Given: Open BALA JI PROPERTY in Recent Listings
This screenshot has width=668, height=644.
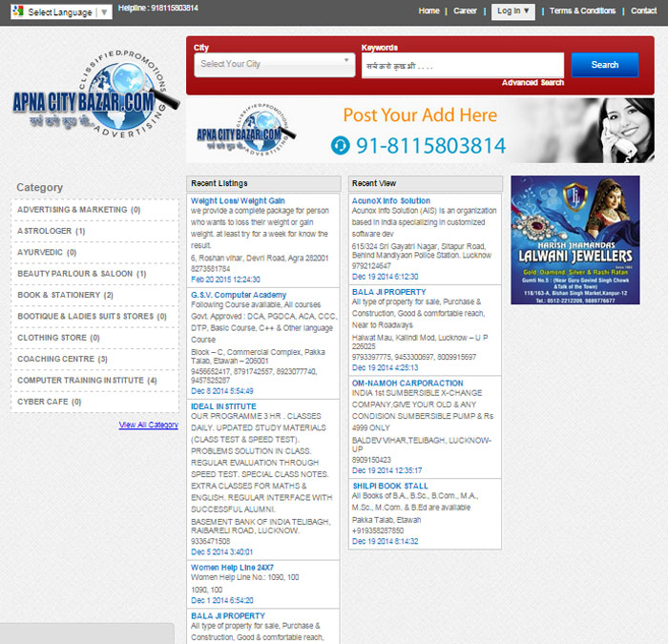Looking at the screenshot, I should tap(228, 616).
